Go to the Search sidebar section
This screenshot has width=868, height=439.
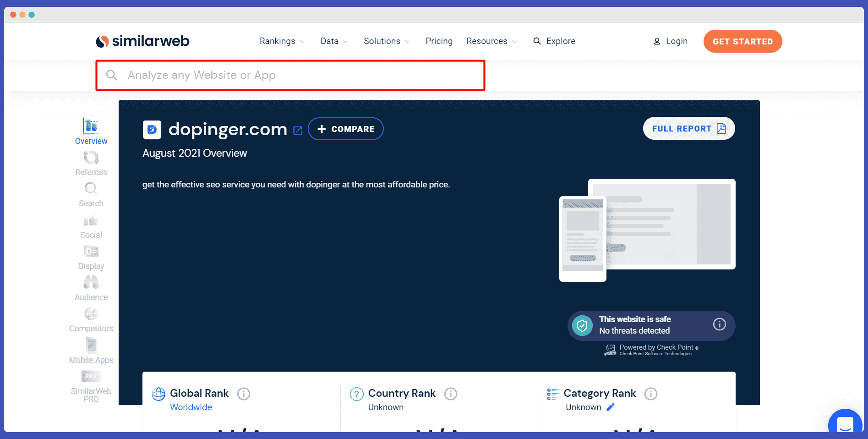pyautogui.click(x=91, y=195)
